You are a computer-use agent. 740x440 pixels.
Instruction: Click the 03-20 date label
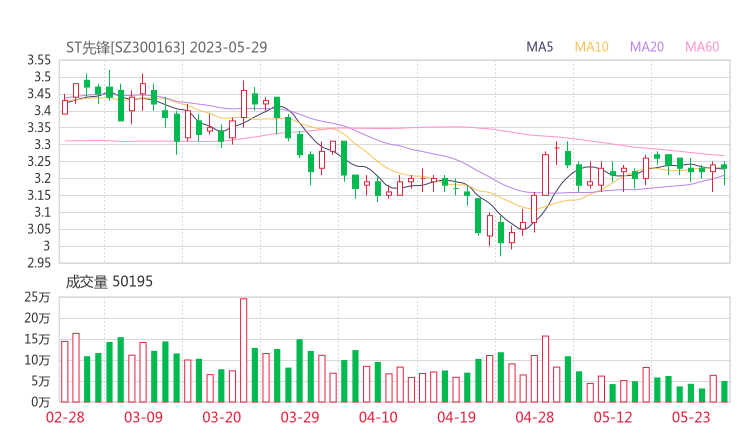point(222,417)
